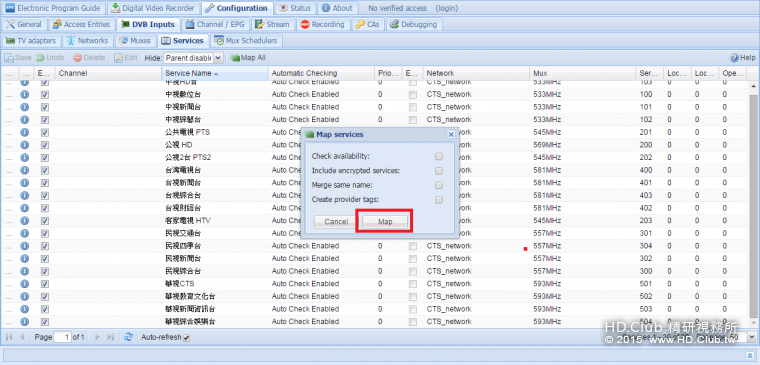Open the per-page count dropdown arrow
Viewport: 760px width, 365px height.
752,336
